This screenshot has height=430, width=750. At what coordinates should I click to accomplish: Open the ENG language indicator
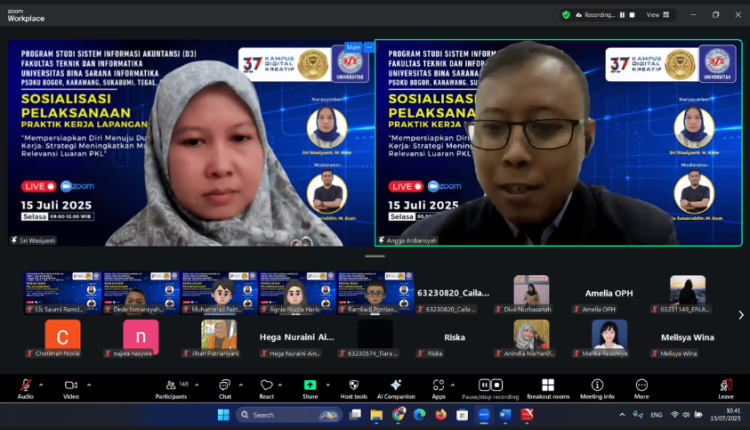pos(656,415)
